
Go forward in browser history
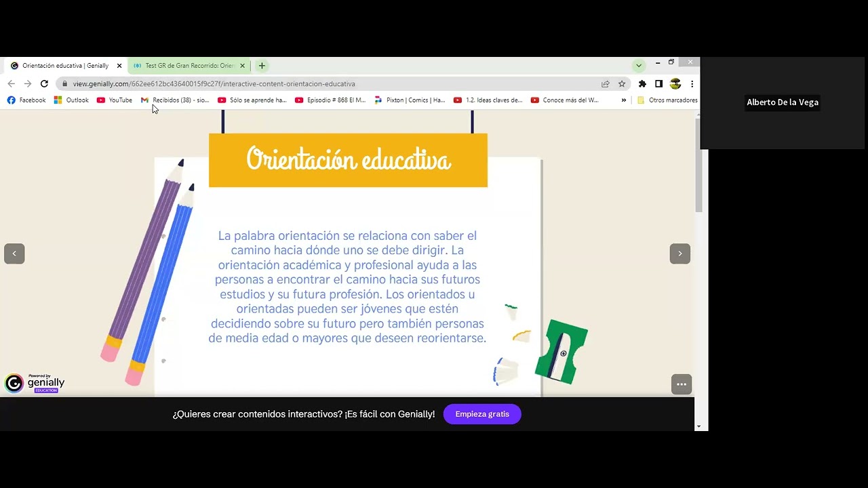(x=28, y=84)
